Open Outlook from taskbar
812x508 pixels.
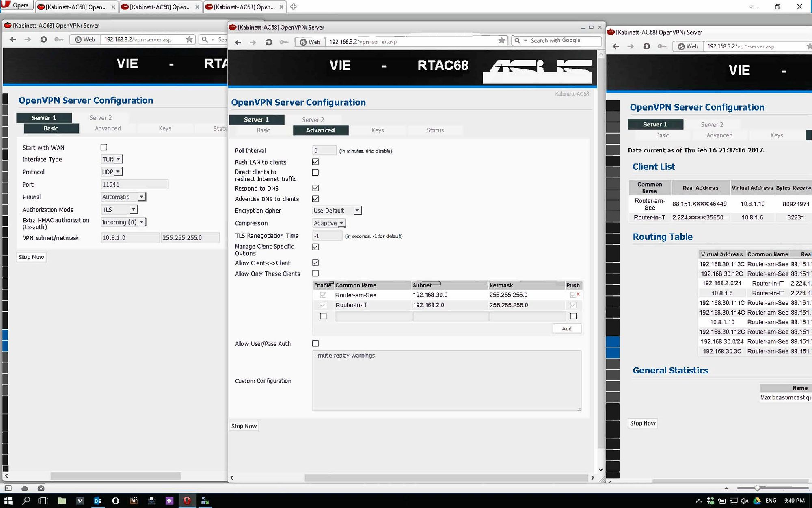(x=98, y=501)
